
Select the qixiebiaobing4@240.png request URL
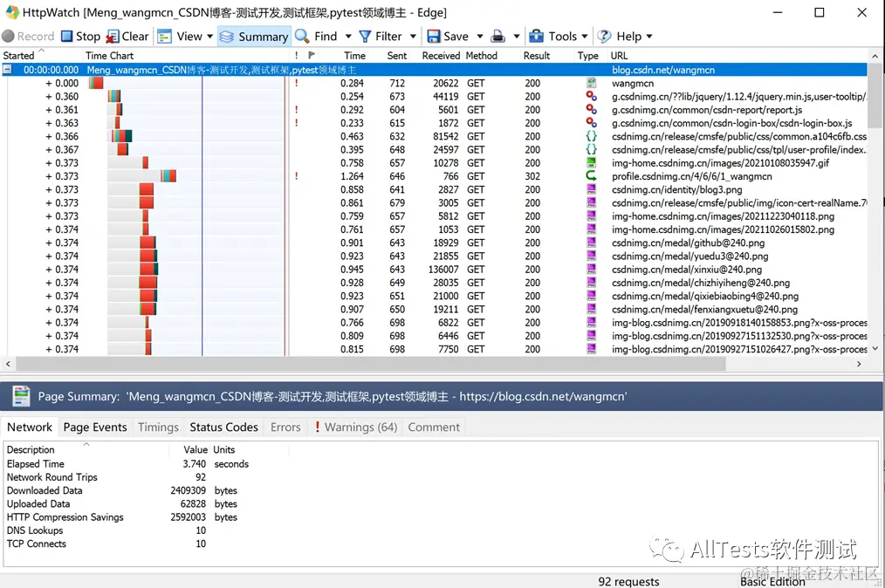coord(705,297)
